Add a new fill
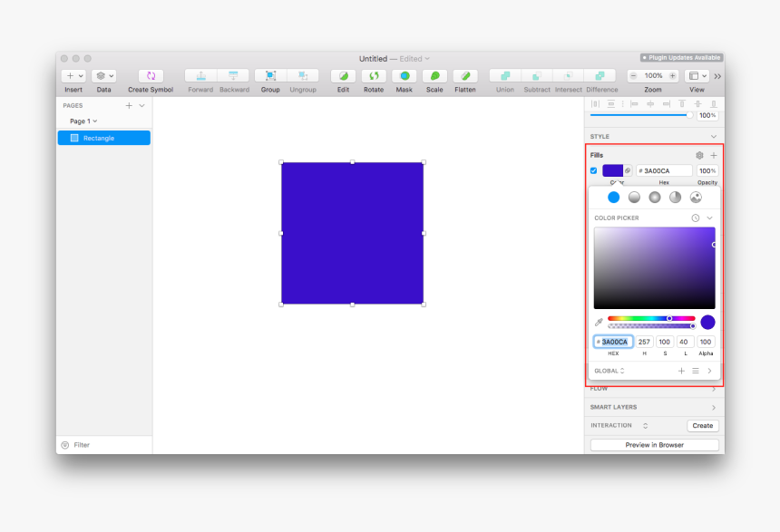This screenshot has width=780, height=532. click(x=714, y=155)
